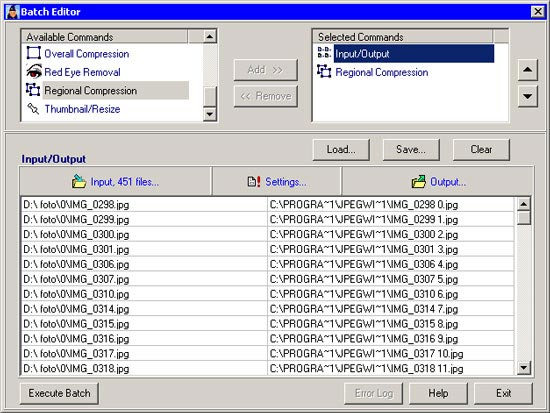This screenshot has height=413, width=550.
Task: Move selected command down with arrow button
Action: click(528, 96)
